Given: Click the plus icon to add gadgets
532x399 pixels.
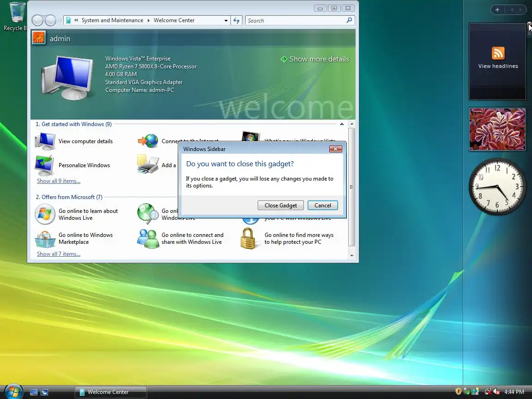Looking at the screenshot, I should click(x=497, y=10).
